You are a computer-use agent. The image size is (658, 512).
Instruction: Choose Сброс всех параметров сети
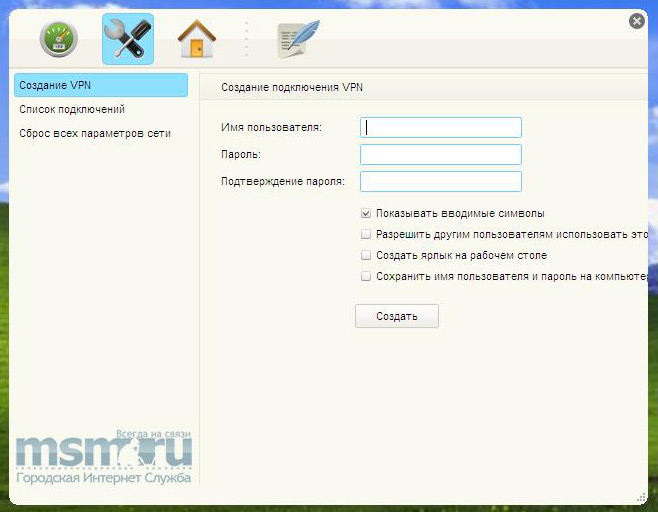[x=95, y=133]
